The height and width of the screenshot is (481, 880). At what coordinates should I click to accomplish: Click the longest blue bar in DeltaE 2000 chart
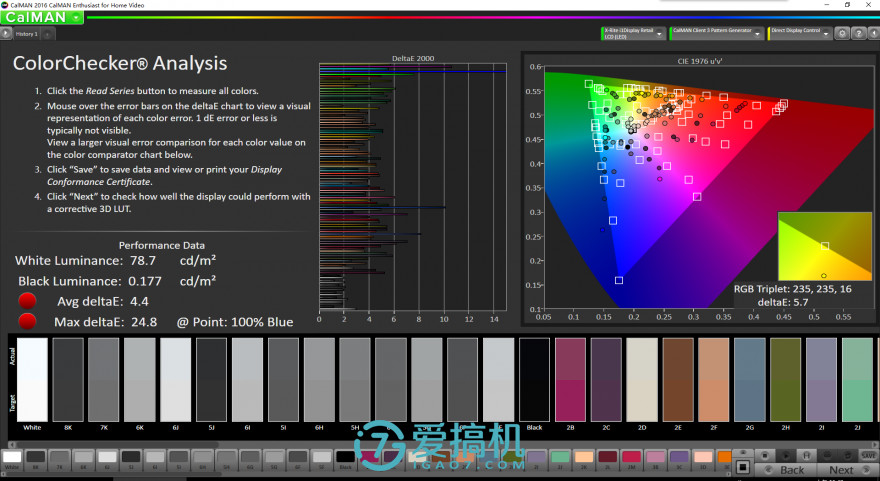(x=412, y=72)
